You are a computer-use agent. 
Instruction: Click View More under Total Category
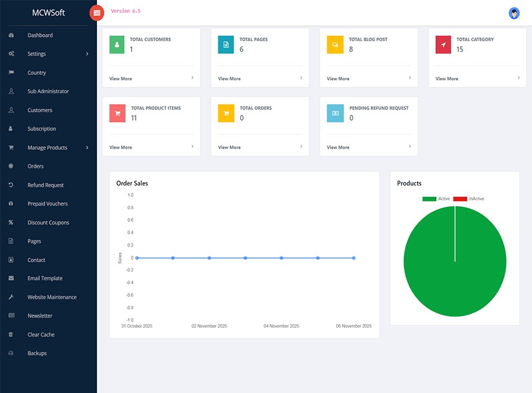pyautogui.click(x=447, y=78)
